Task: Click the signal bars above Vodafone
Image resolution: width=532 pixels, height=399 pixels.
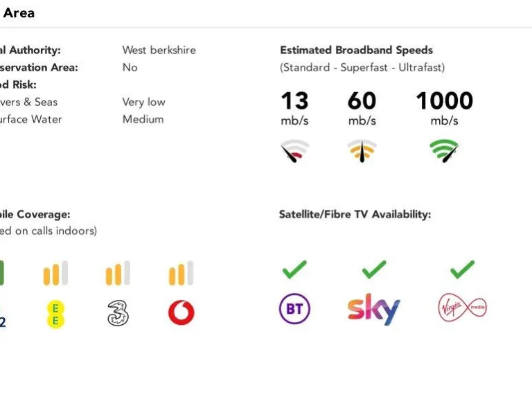Action: [181, 274]
